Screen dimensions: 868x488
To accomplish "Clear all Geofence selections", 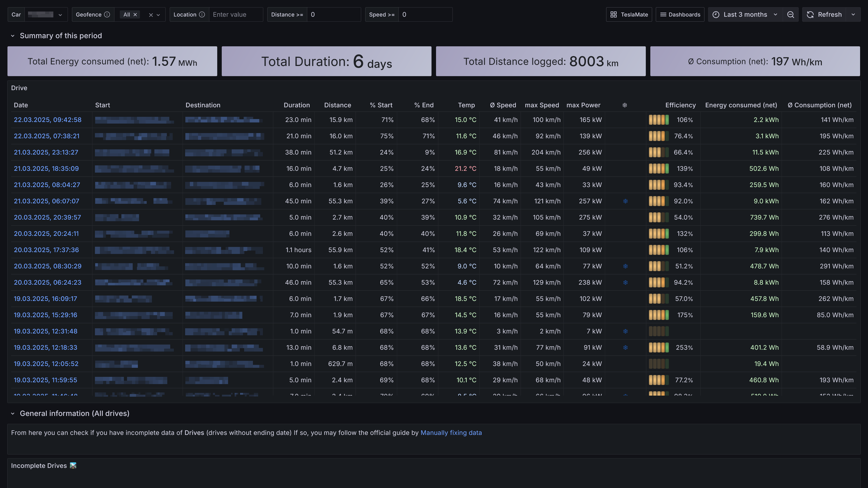I will pos(151,15).
